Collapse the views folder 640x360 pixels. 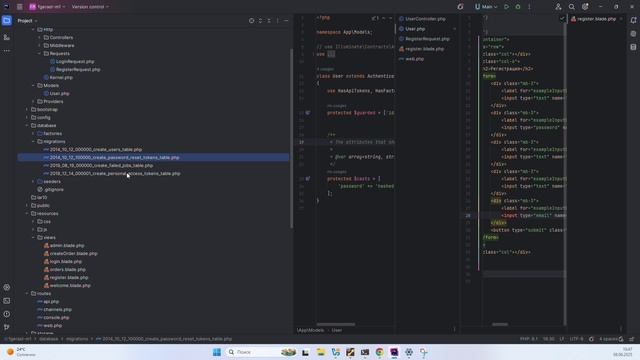click(33, 237)
